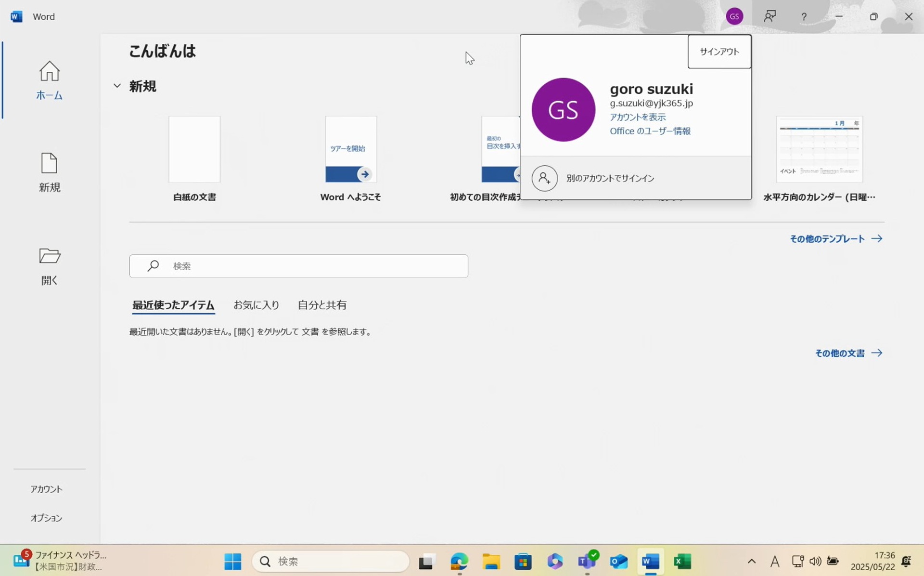Click the battery icon in tray

click(833, 561)
